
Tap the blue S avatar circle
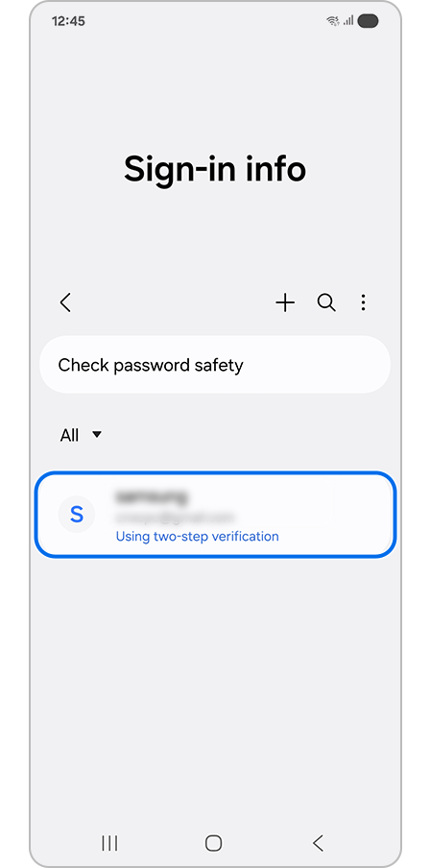(x=77, y=515)
